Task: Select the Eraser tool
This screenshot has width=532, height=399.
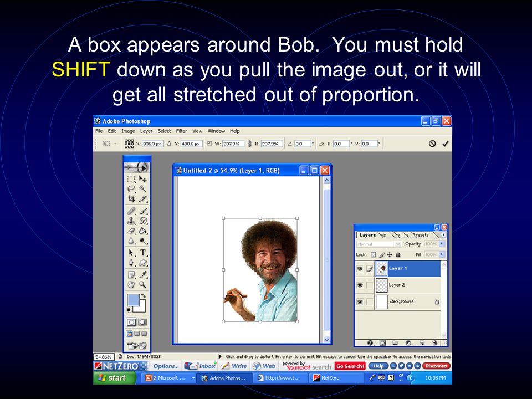Action: click(132, 231)
